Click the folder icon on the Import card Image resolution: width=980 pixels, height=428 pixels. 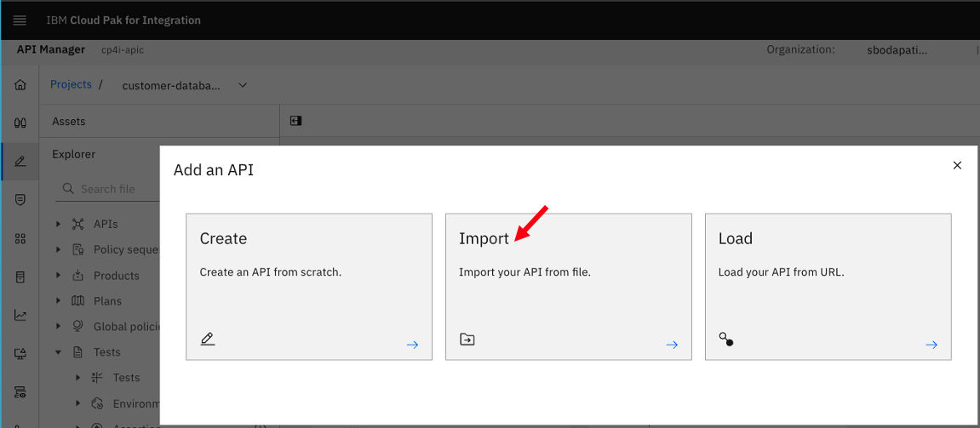[467, 340]
